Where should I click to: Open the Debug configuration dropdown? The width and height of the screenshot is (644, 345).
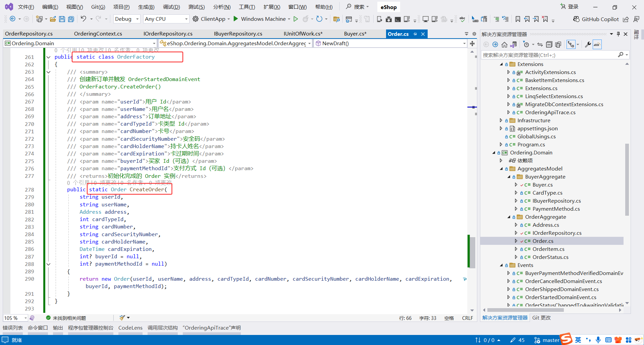pos(127,19)
